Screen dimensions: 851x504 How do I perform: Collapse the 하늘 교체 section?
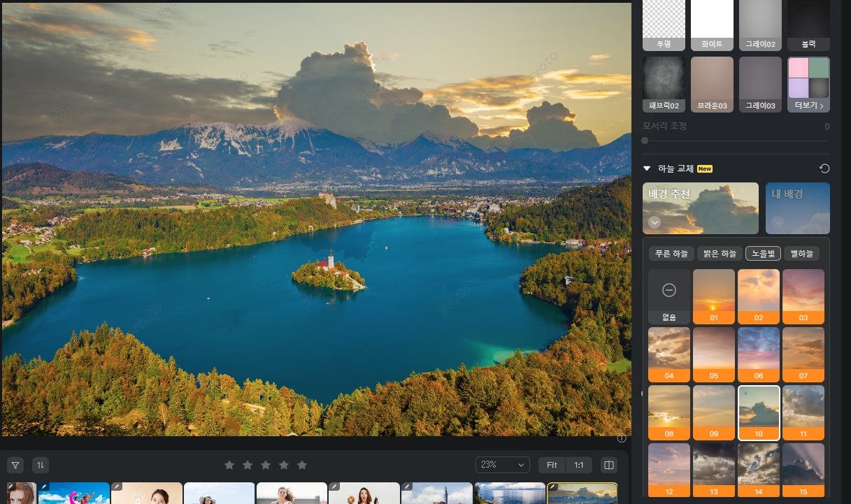click(x=648, y=168)
